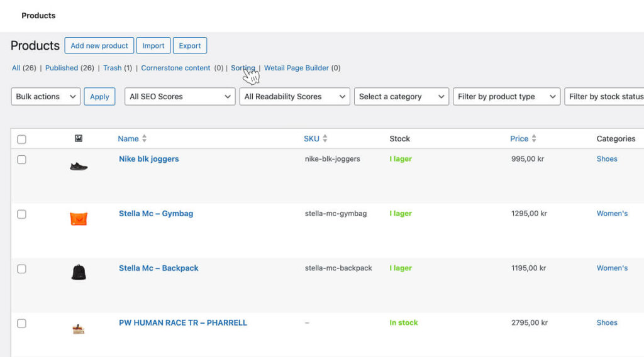644x357 pixels.
Task: Click the SKU column sort arrows
Action: coord(325,138)
